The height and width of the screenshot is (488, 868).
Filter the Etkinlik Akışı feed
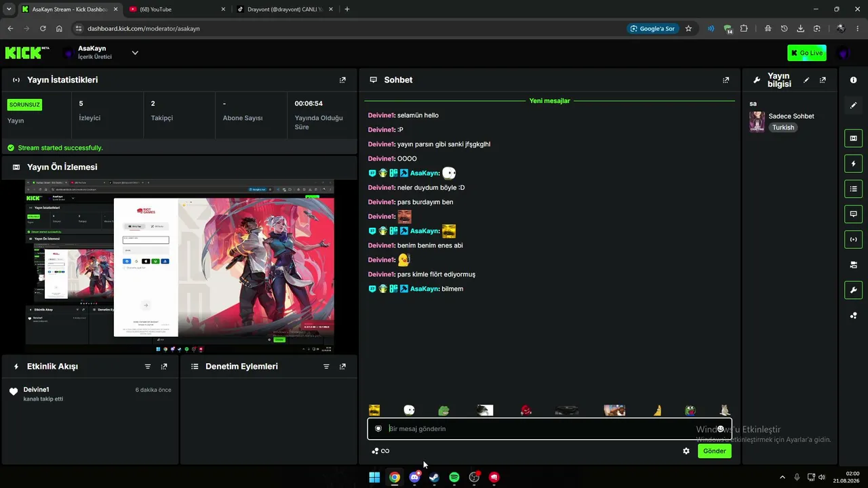pos(148,367)
